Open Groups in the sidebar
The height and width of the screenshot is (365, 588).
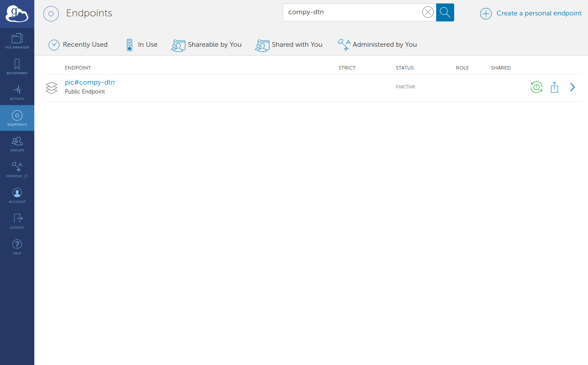[17, 144]
